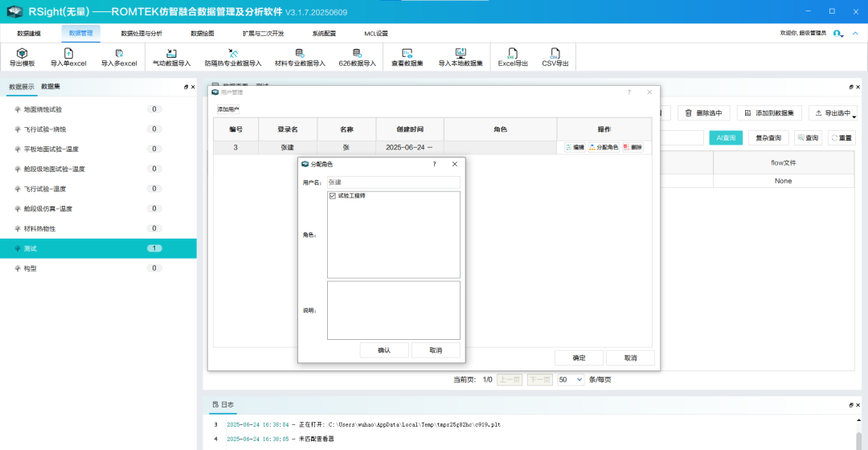Image resolution: width=868 pixels, height=450 pixels.
Task: Uncheck the 试验工程师 role checkbox
Action: [333, 196]
